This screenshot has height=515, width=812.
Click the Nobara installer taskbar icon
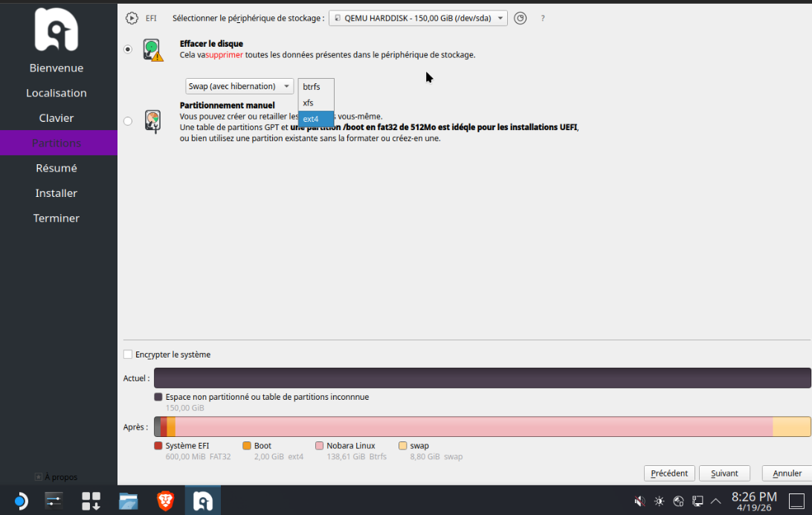(x=202, y=501)
